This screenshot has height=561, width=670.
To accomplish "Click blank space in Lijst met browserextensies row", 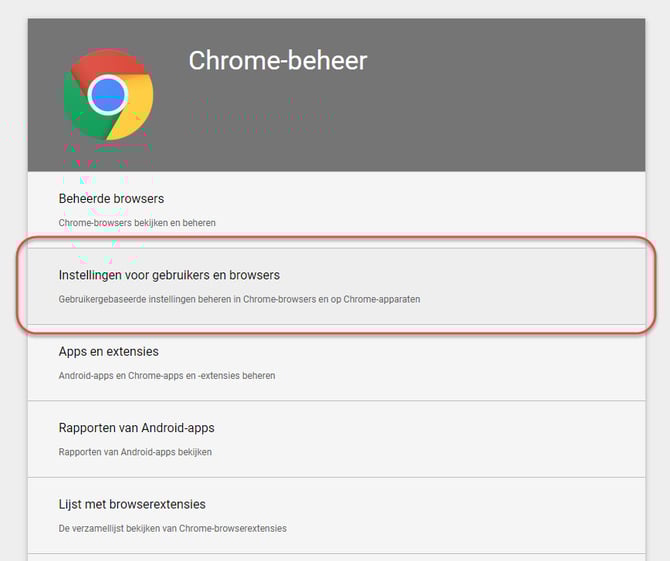I will [450, 516].
